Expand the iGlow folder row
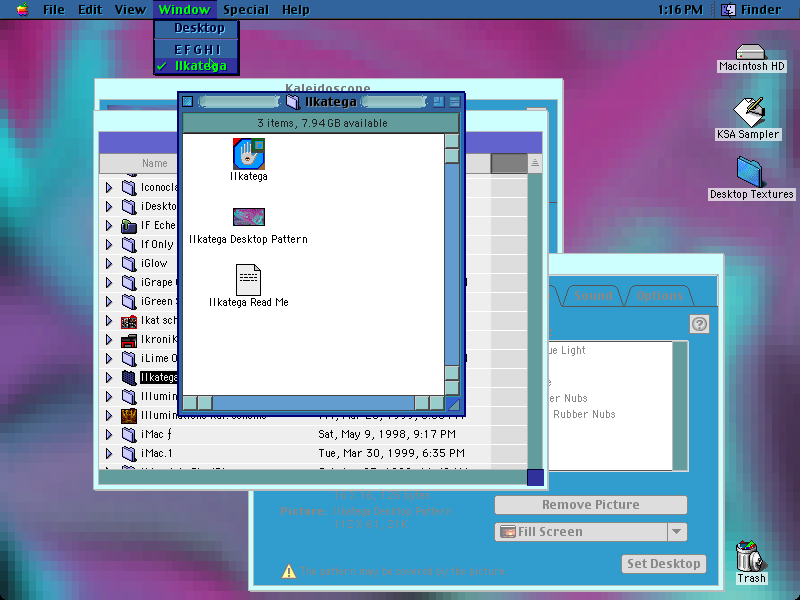The image size is (800, 600). point(109,264)
